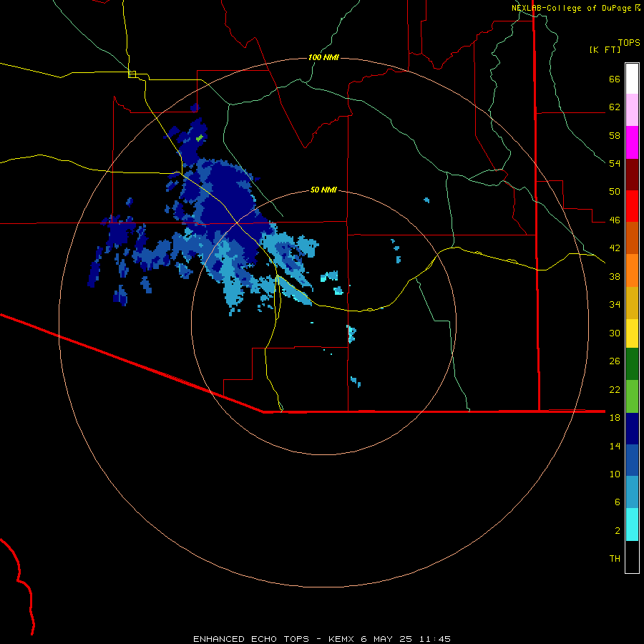The image size is (644, 644).
Task: Click the '100 NMI' range ring label
Action: pos(323,57)
